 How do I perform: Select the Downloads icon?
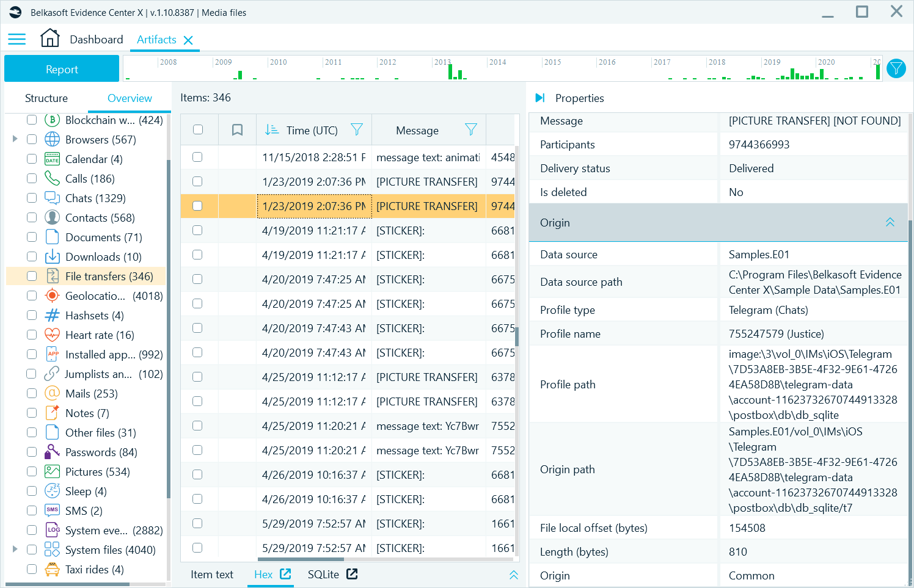(x=53, y=256)
